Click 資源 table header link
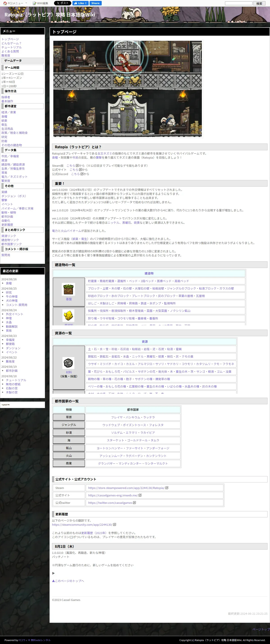Image resolution: width=270 pixels, height=644 pixels. pyautogui.click(x=145, y=342)
